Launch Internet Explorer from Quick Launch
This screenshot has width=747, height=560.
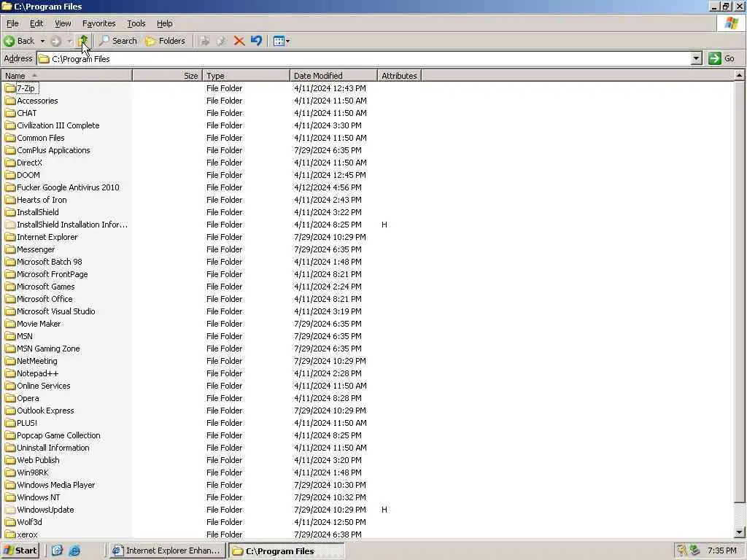click(74, 551)
